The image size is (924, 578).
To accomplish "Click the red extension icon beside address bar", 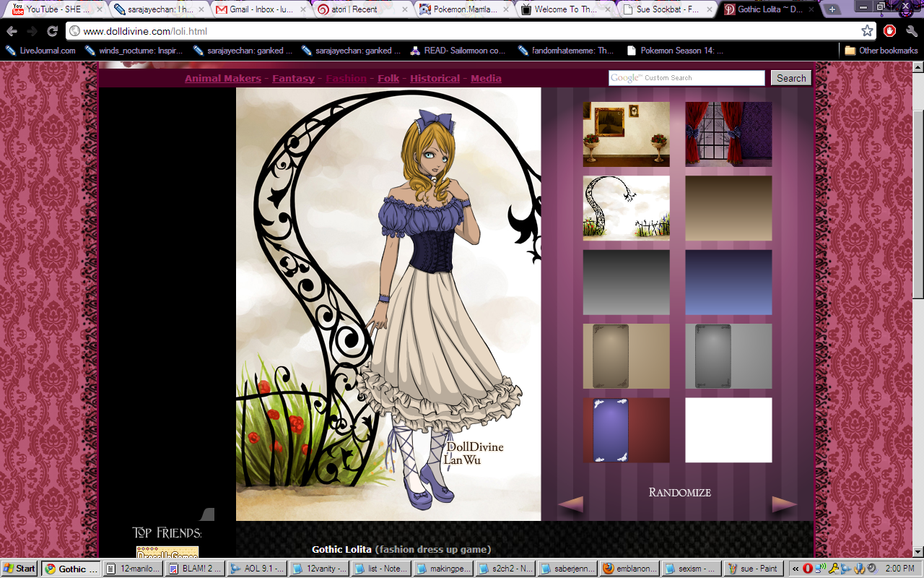I will (x=890, y=31).
